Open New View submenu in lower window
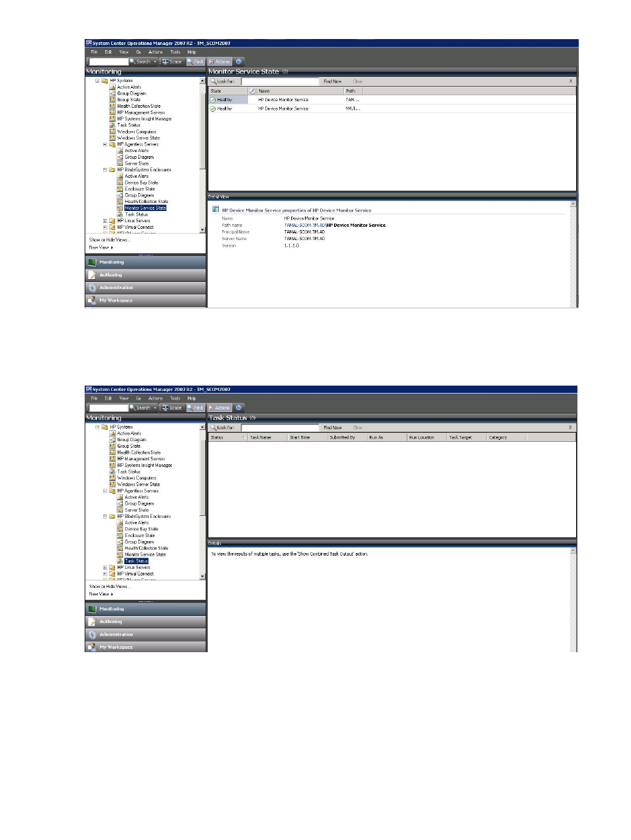631x840 pixels. (x=101, y=594)
